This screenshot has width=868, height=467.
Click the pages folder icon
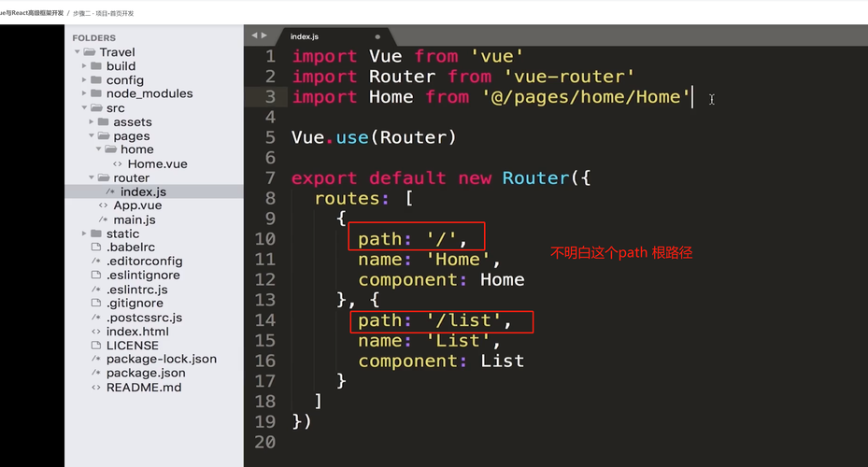coord(104,135)
